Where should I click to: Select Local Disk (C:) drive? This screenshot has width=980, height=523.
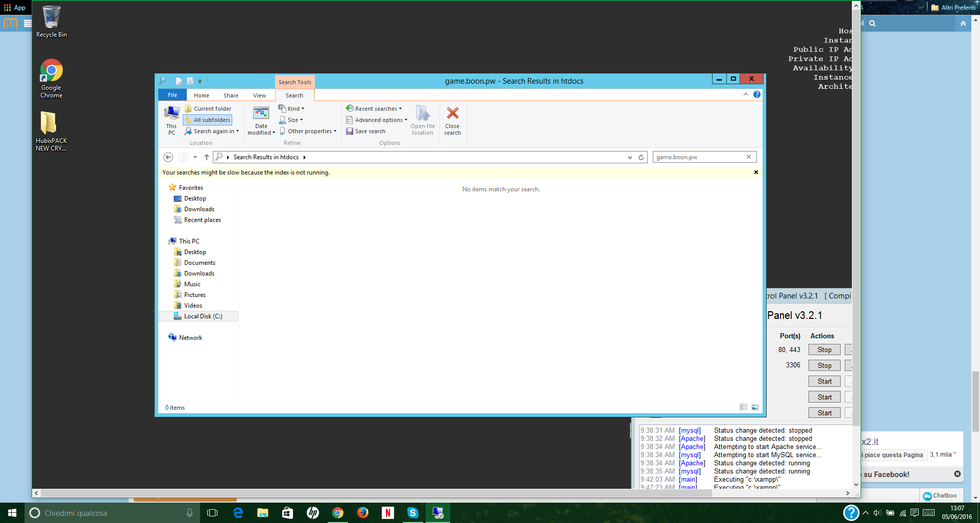click(199, 316)
